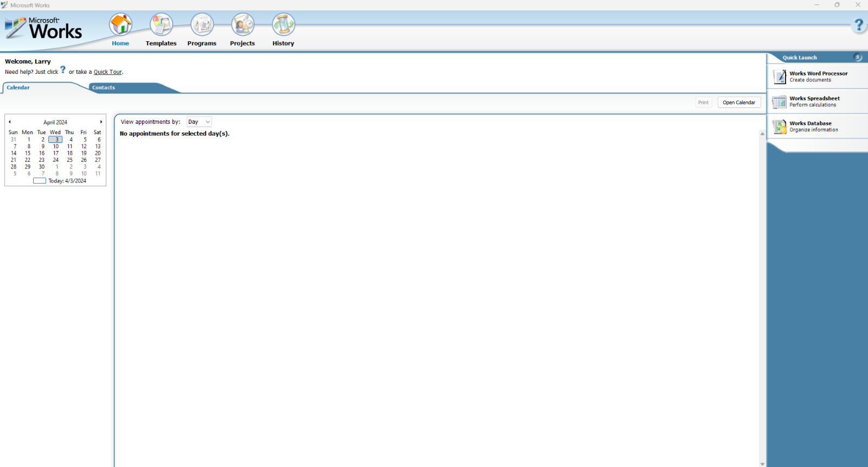The height and width of the screenshot is (467, 868).
Task: Go to previous month in mini calendar
Action: click(10, 122)
